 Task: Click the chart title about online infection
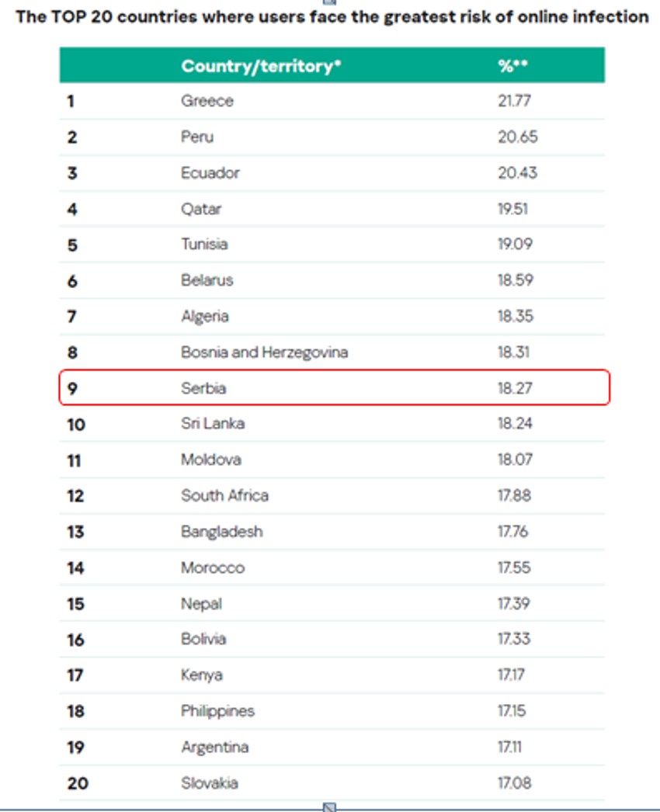[332, 17]
